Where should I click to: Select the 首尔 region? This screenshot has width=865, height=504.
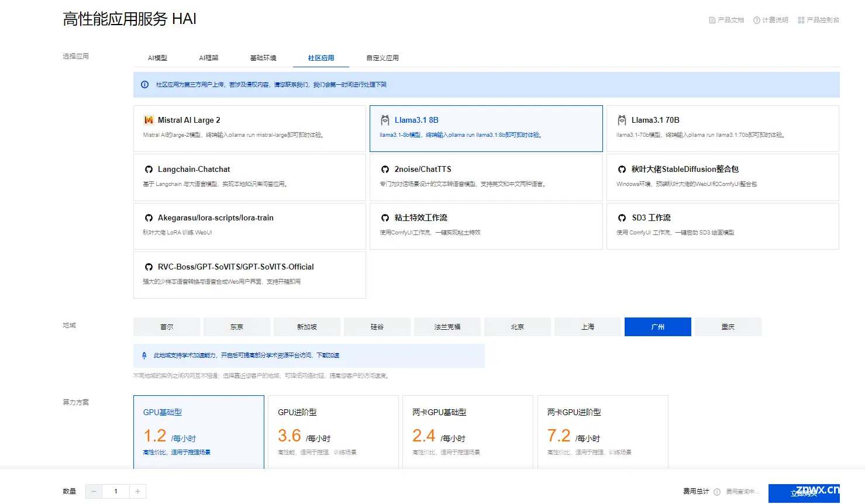pyautogui.click(x=167, y=327)
